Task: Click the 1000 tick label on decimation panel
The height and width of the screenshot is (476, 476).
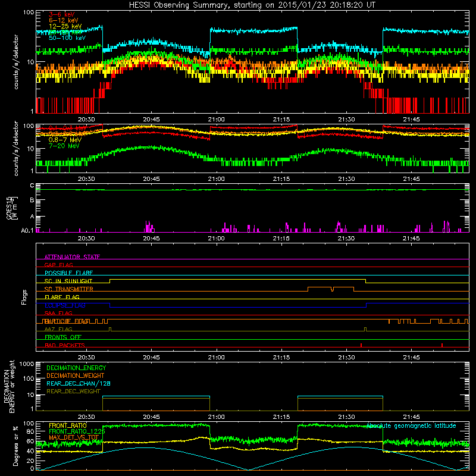Action: tap(27, 364)
